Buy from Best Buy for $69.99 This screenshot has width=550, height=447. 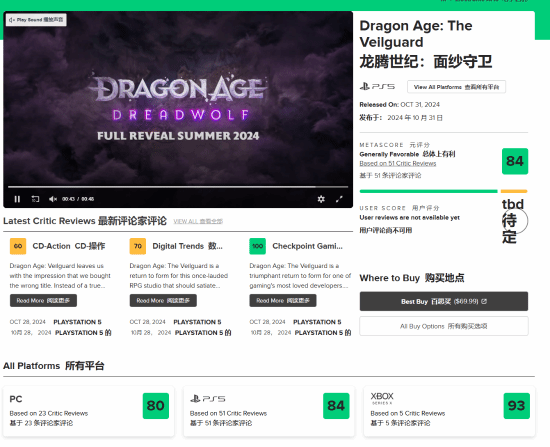(443, 301)
